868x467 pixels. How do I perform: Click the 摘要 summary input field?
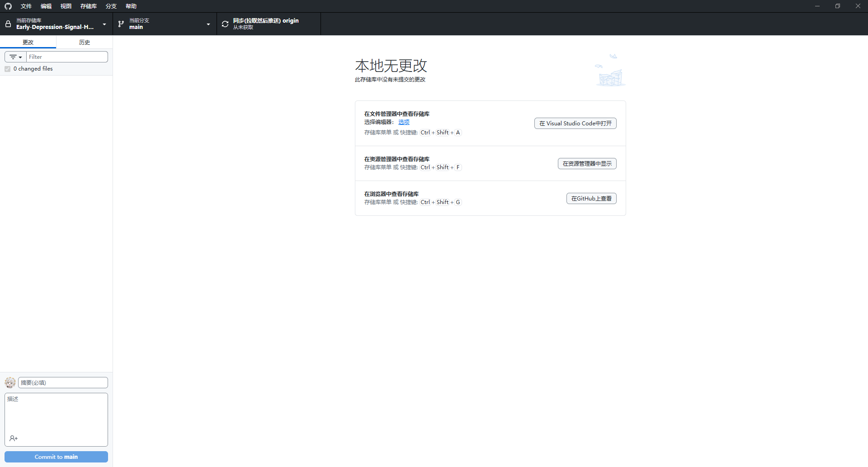pos(63,383)
